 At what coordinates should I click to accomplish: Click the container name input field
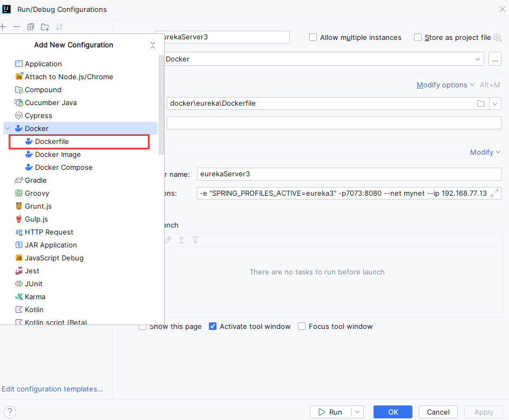[x=349, y=174]
